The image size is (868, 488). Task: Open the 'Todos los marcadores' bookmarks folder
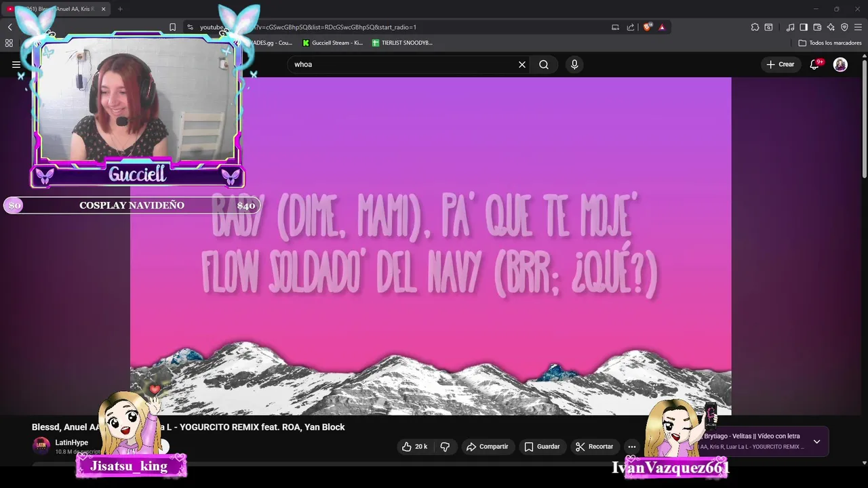pos(830,43)
